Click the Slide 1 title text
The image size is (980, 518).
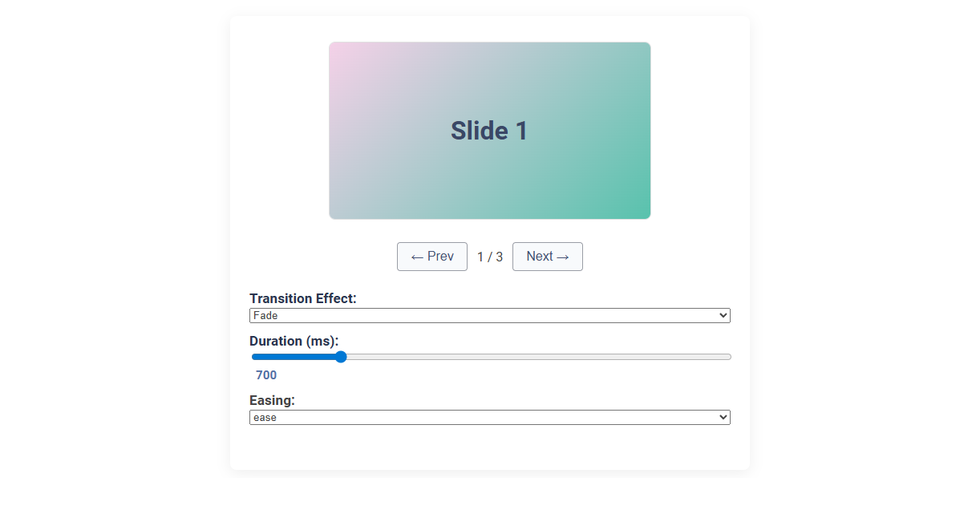tap(489, 130)
